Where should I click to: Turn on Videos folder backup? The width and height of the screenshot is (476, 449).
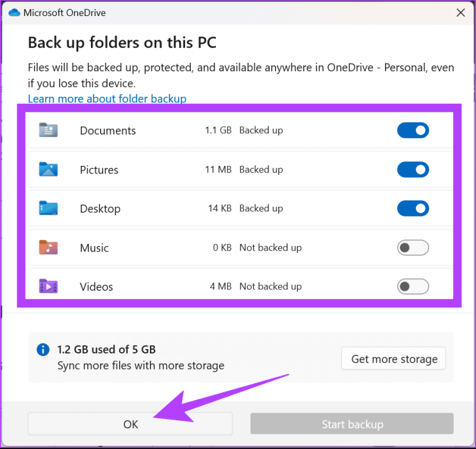point(413,286)
